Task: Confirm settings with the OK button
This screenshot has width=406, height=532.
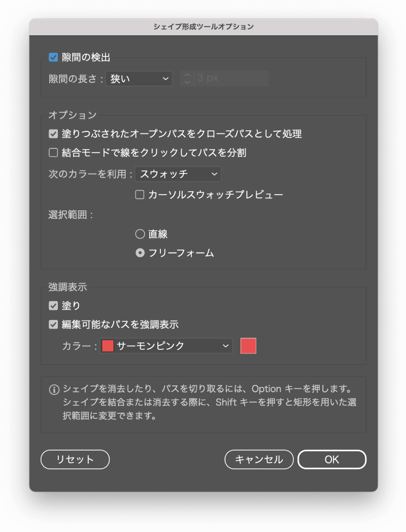Action: pos(332,459)
